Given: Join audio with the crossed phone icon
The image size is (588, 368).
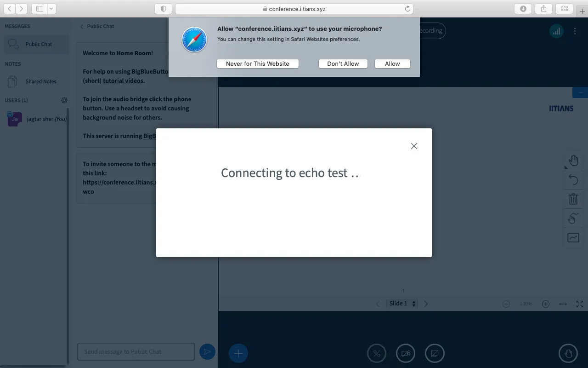Looking at the screenshot, I should pyautogui.click(x=377, y=353).
